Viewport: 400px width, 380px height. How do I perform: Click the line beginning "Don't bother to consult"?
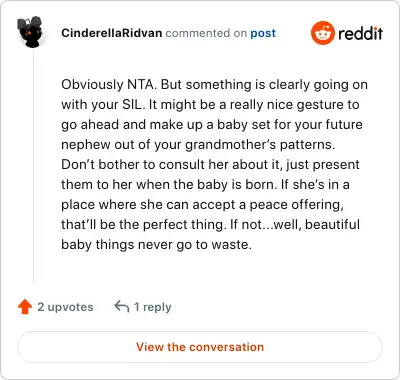[x=210, y=165]
